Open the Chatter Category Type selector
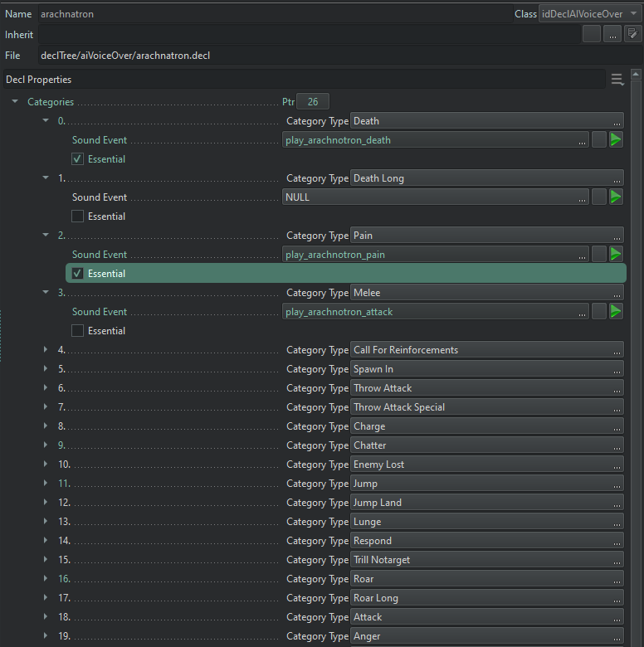Image resolution: width=644 pixels, height=647 pixels. [486, 445]
